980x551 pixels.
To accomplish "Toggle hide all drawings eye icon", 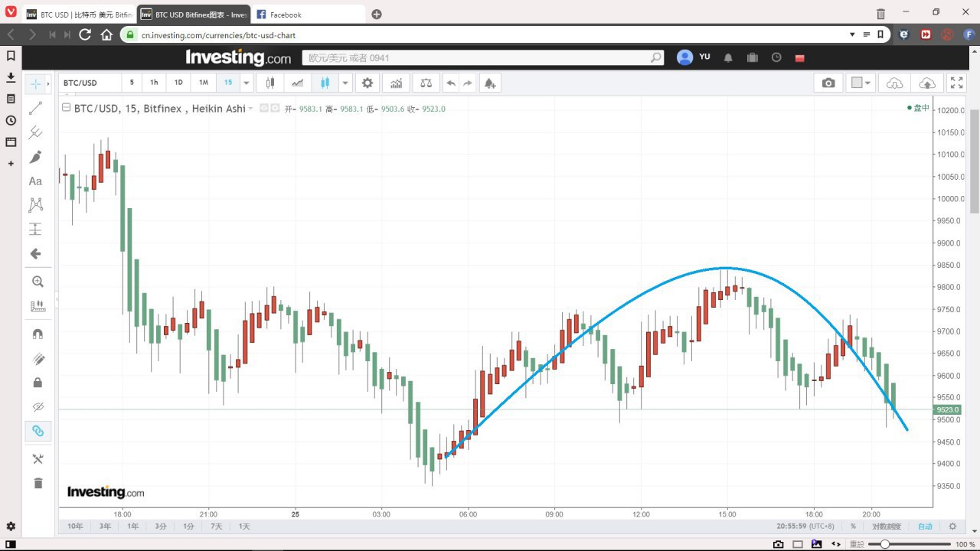I will 38,406.
